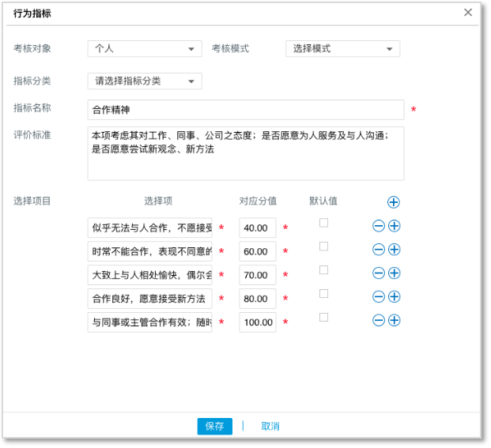Click the 取消 link
Screen dimensions: 491x448
click(270, 427)
